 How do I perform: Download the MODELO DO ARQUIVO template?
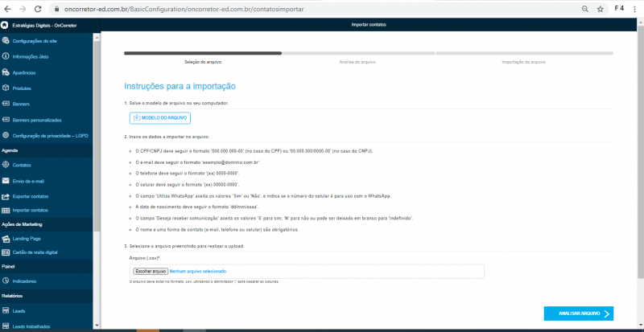tap(160, 118)
